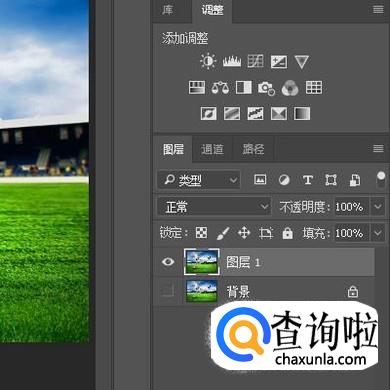Screen dimensions: 390x390
Task: Add a Brightness/Contrast adjustment
Action: 208,61
